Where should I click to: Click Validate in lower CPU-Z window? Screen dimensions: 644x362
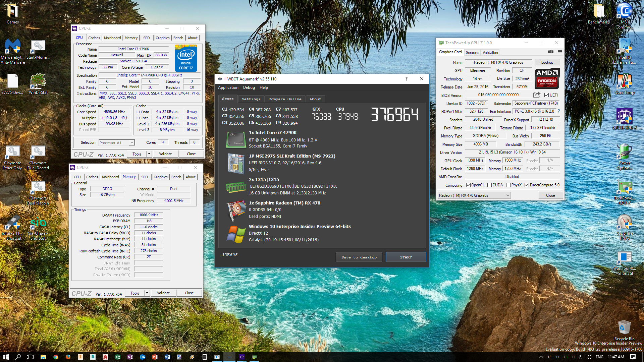163,293
